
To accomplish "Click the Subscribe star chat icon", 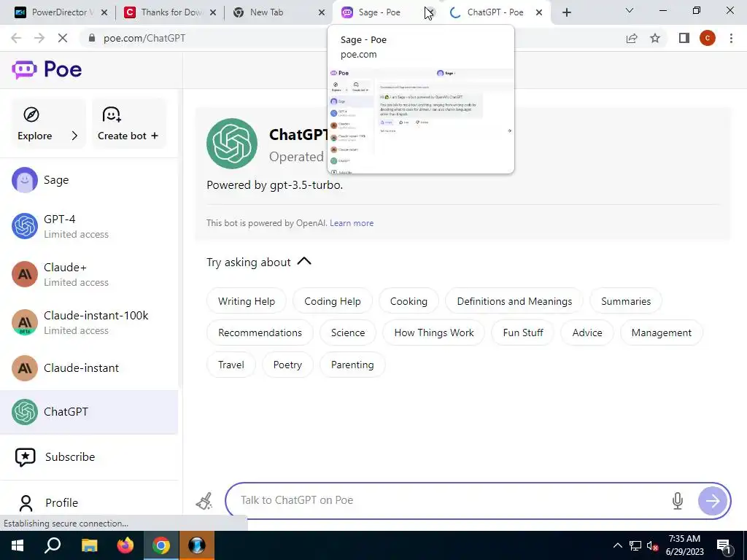I will click(x=26, y=457).
